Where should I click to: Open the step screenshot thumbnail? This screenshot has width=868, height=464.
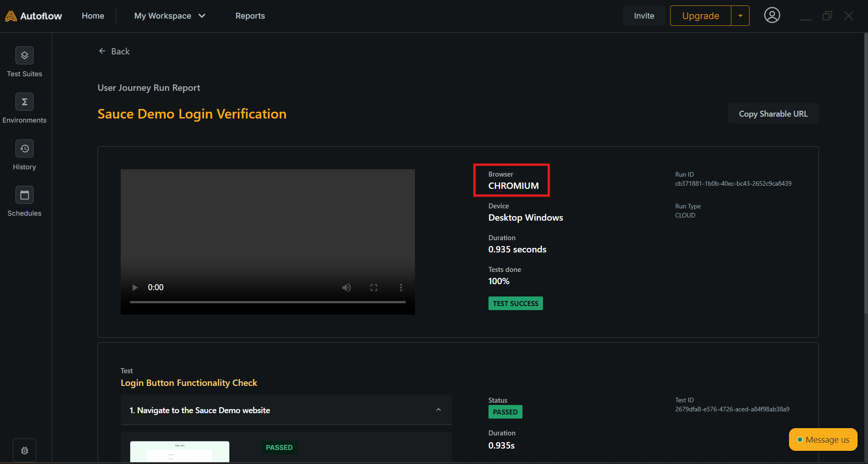180,451
